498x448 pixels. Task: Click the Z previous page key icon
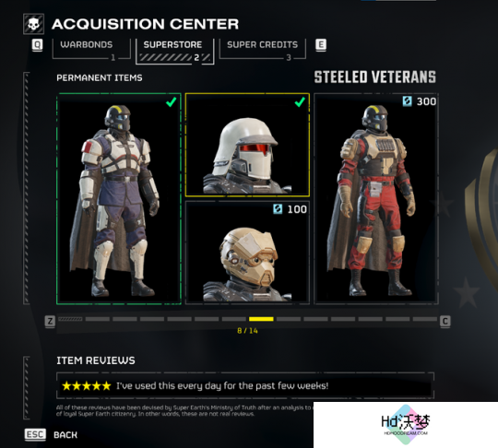pos(50,322)
